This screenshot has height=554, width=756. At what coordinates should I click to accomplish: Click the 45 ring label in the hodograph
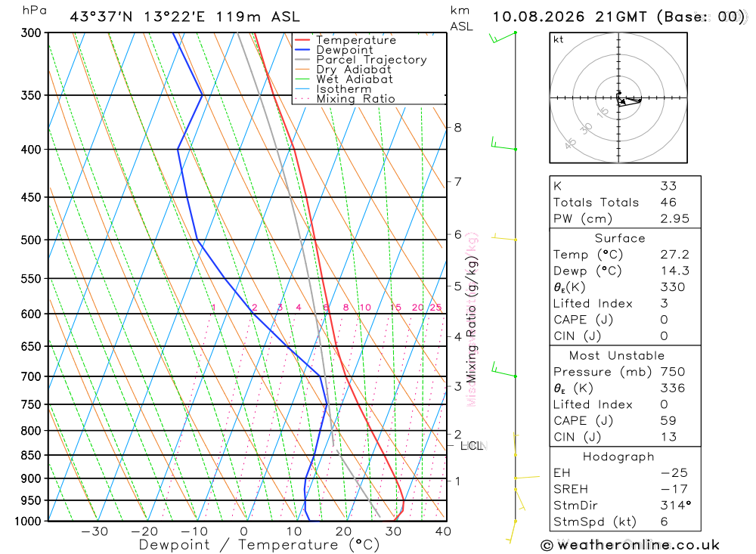(x=570, y=144)
